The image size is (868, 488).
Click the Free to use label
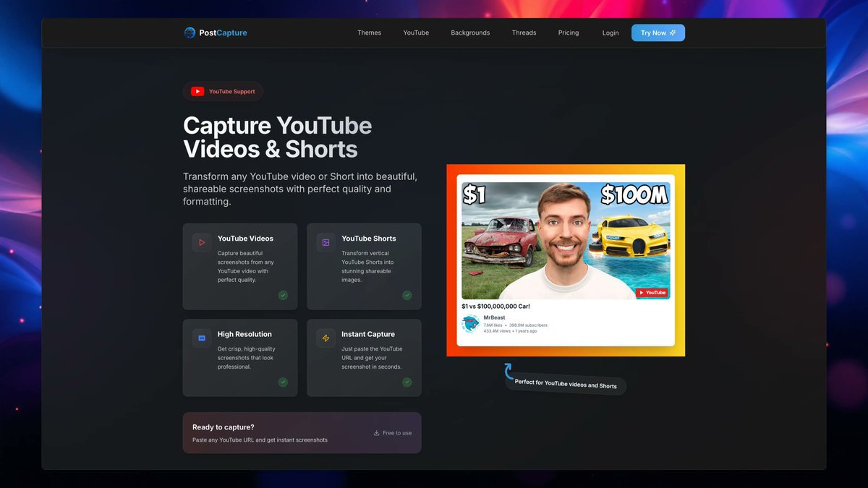397,433
